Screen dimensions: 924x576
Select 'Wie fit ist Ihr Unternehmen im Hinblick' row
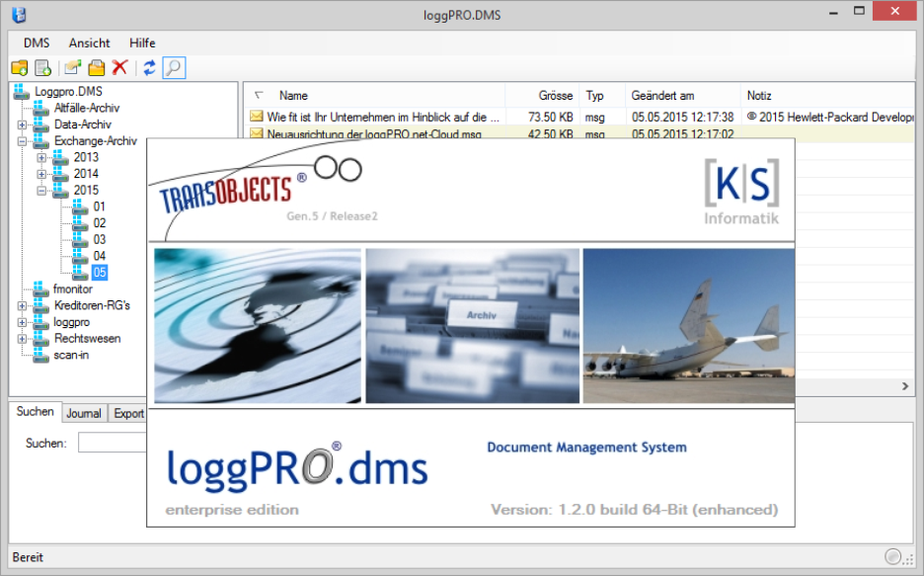(579, 117)
